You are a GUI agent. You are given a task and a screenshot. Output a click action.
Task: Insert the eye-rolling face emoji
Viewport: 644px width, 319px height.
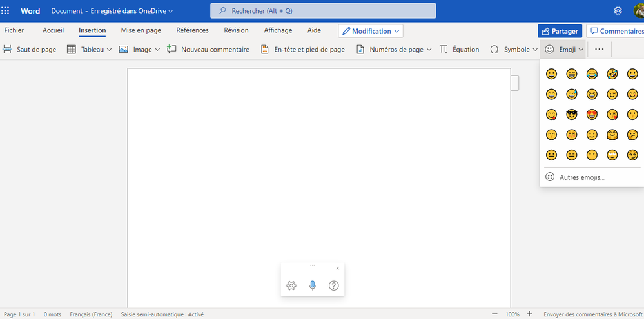612,155
